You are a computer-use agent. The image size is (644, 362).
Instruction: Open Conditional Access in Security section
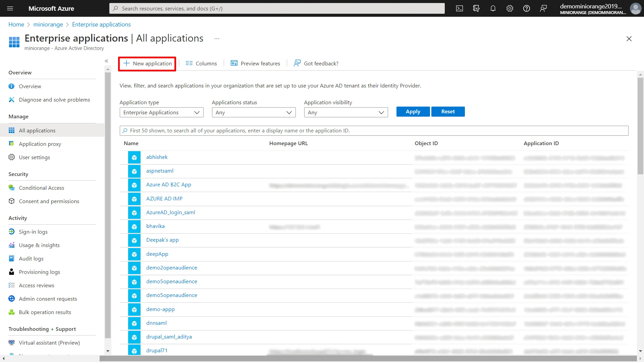tap(41, 187)
